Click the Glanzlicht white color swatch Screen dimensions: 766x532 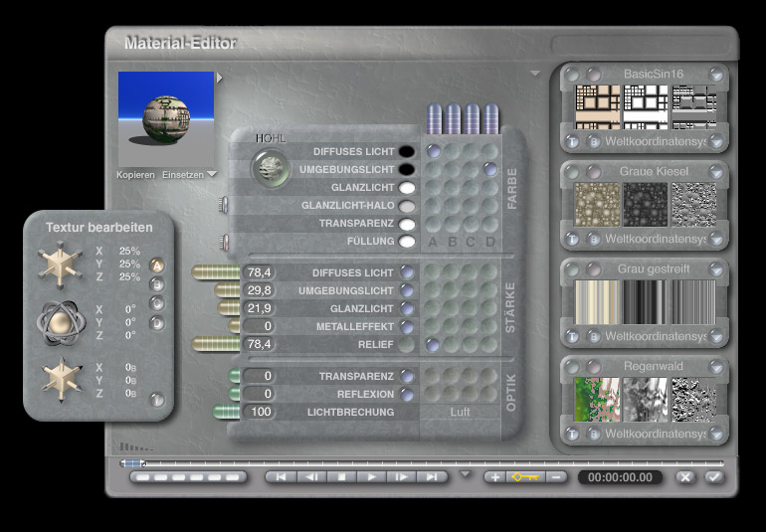pyautogui.click(x=406, y=188)
